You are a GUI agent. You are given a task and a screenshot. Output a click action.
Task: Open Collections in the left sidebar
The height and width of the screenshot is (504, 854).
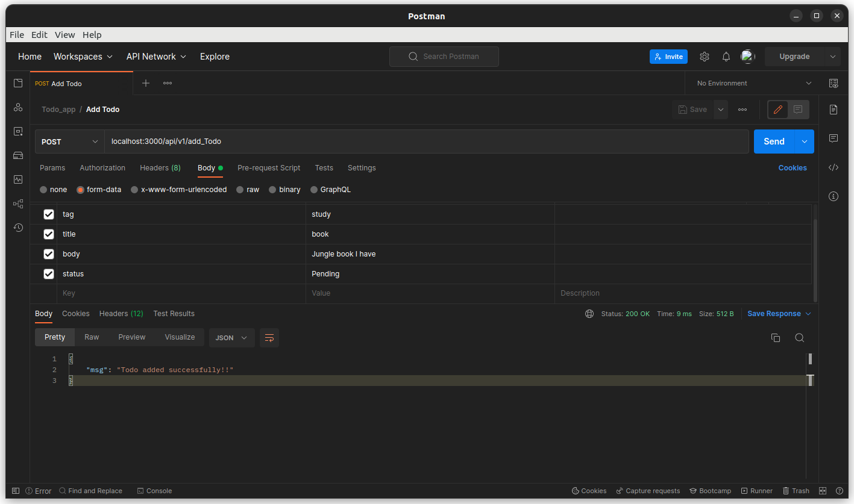pos(18,83)
